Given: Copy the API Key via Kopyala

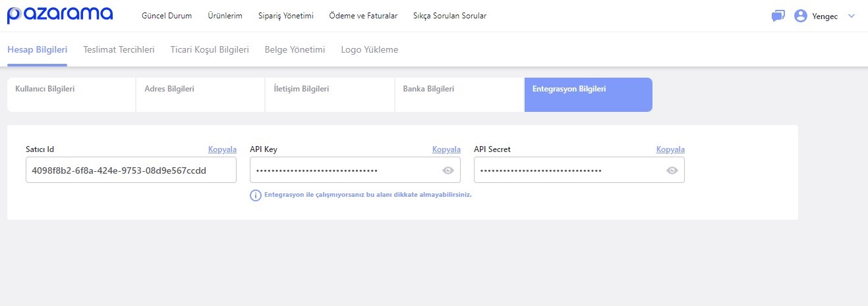Looking at the screenshot, I should [x=446, y=149].
